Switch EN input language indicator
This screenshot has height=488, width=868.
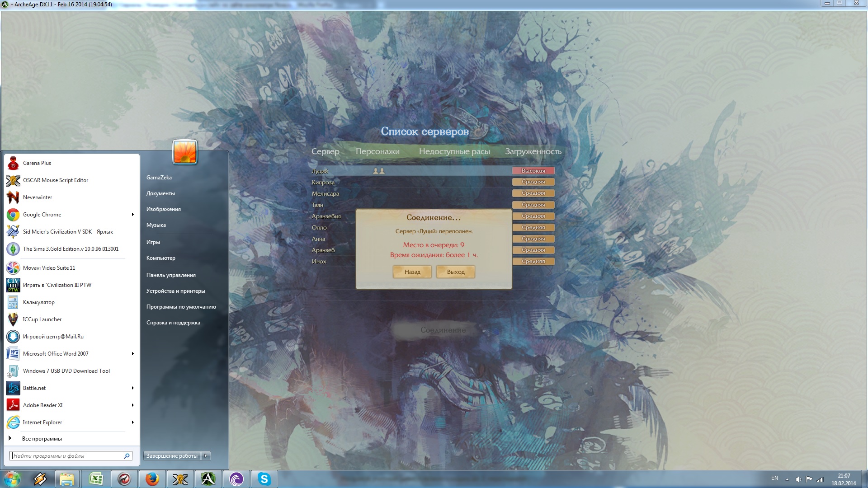click(774, 478)
